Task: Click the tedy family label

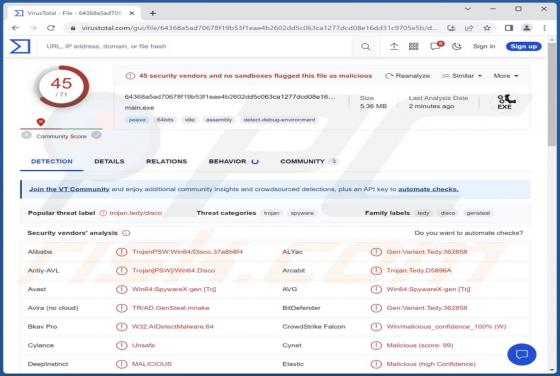Action: click(x=423, y=213)
